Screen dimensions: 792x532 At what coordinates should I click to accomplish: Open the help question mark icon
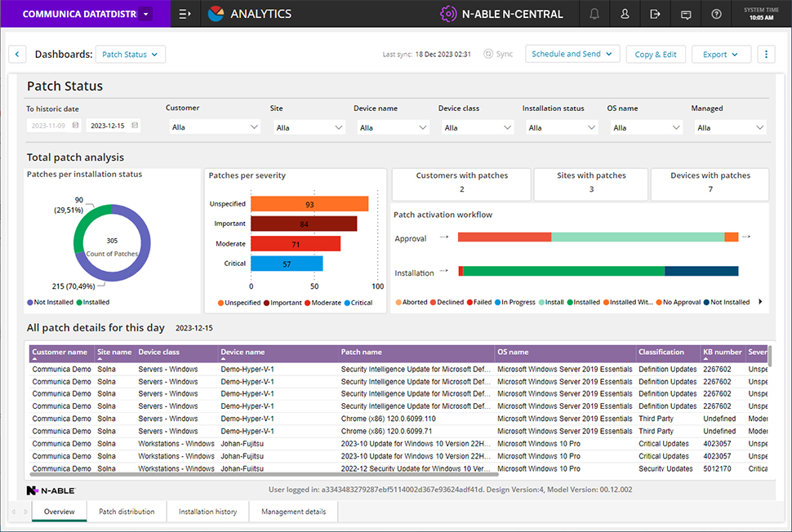(716, 14)
